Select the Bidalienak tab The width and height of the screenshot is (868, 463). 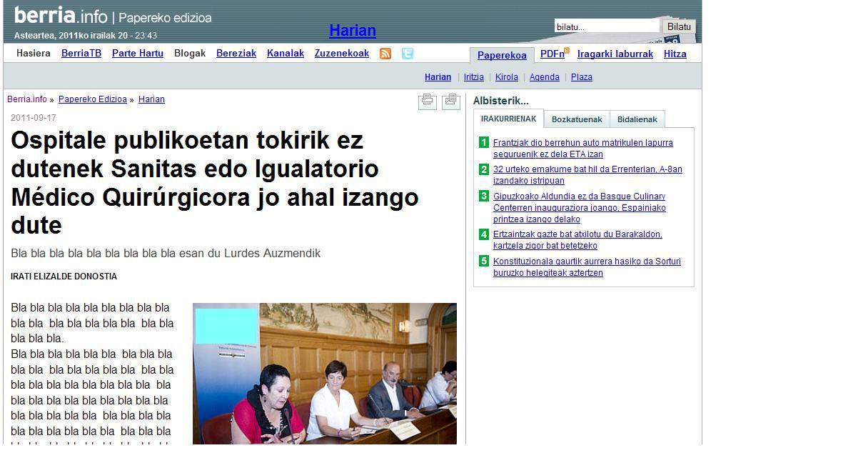click(637, 119)
